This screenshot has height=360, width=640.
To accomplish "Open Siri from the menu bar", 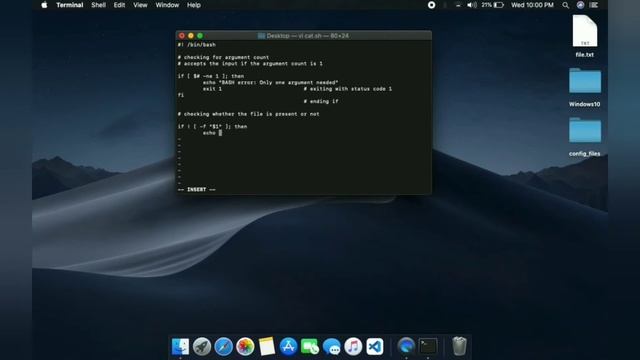I will pos(580,5).
